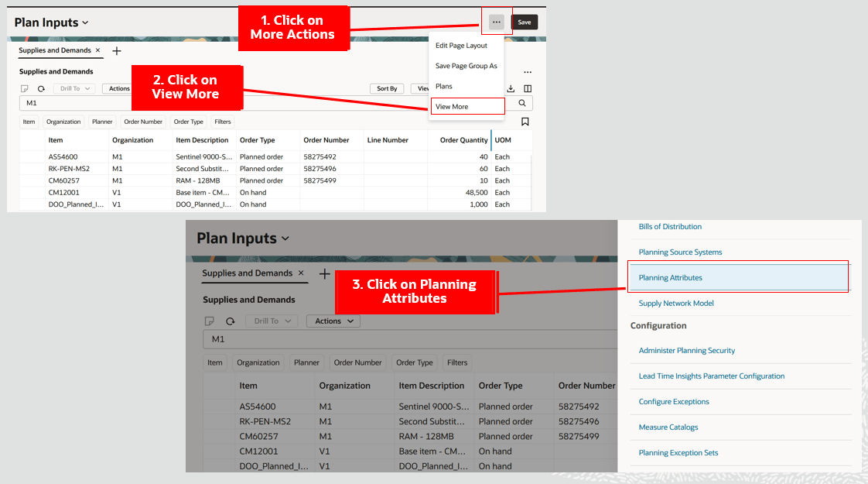Screen dimensions: 868x484
Task: Refresh the table in the lower Plan Inputs panel
Action: click(230, 321)
